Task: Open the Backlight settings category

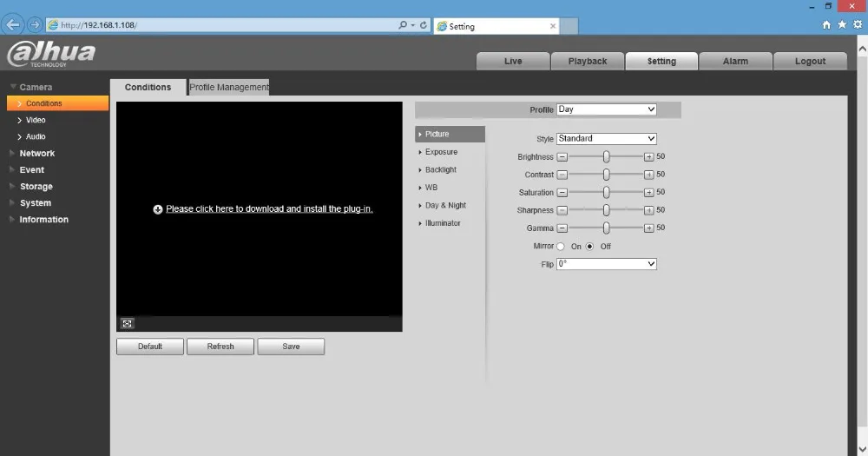Action: (441, 169)
